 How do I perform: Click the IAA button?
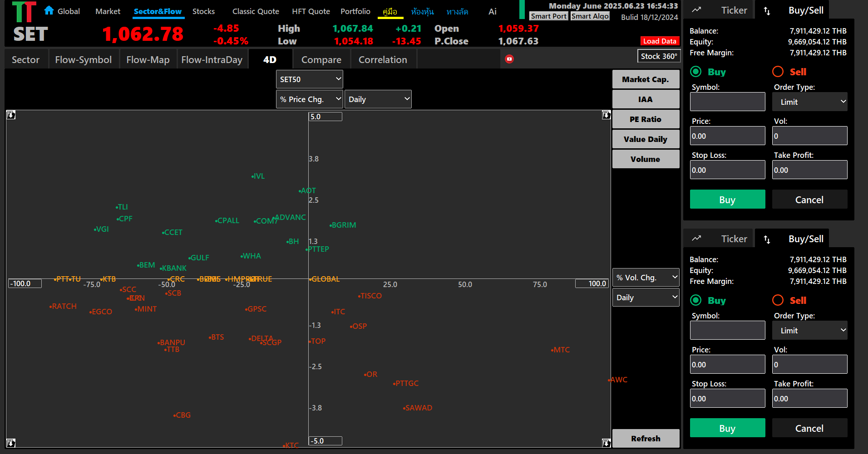[x=646, y=99]
